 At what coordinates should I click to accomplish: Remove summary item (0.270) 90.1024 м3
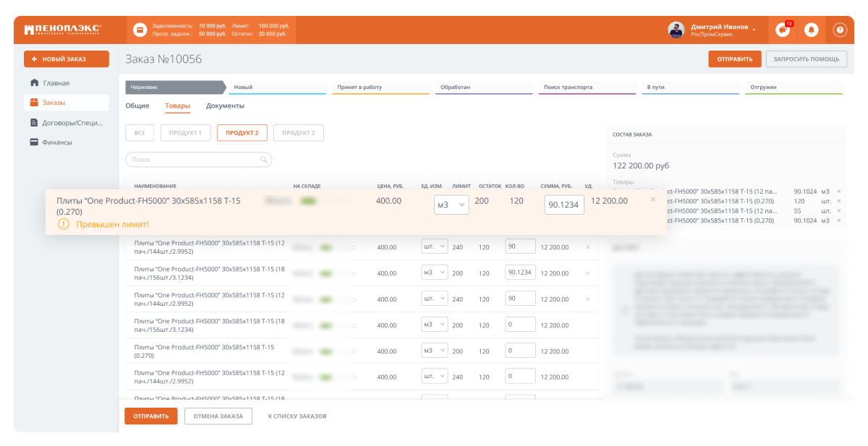[x=839, y=220]
